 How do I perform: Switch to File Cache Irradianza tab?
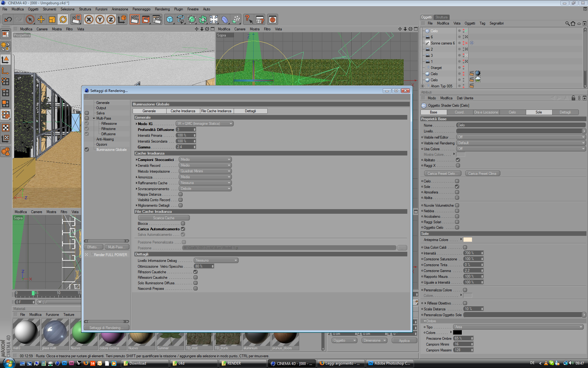coord(217,111)
